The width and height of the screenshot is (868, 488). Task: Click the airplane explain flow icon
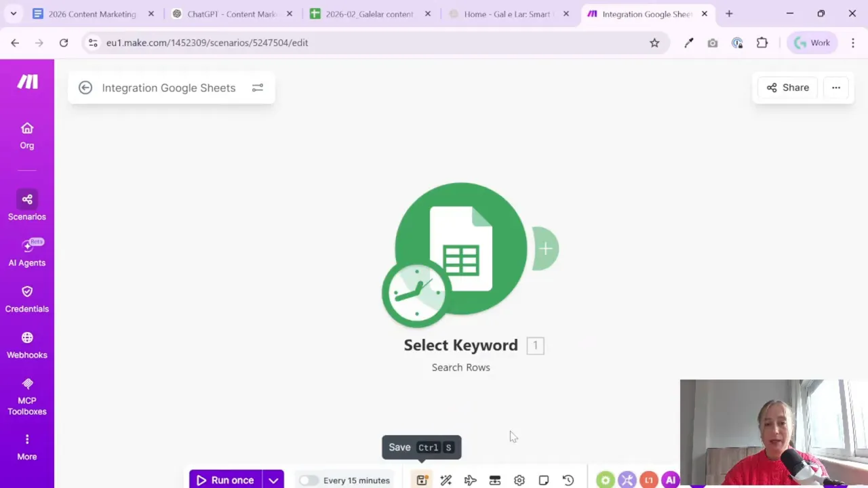click(x=471, y=480)
